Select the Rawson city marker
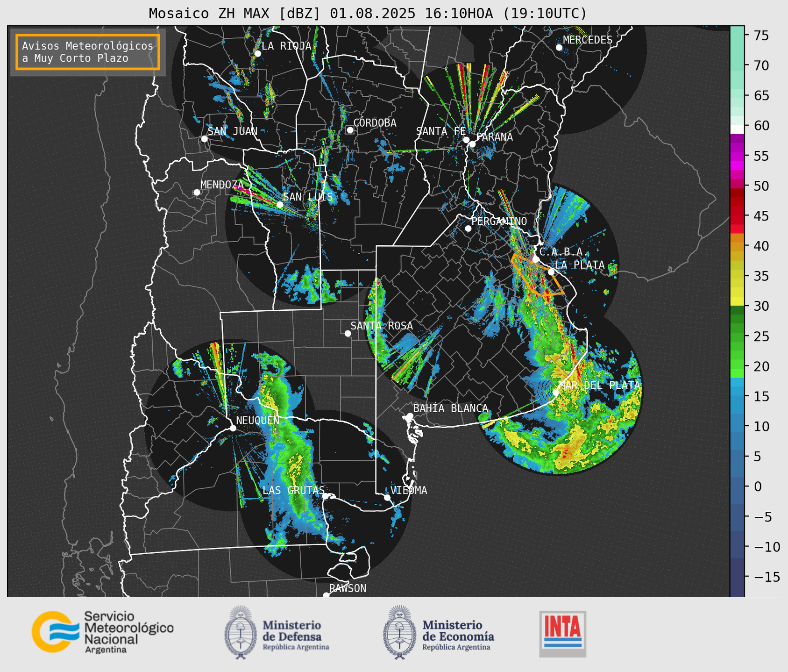This screenshot has height=672, width=788. 326,595
